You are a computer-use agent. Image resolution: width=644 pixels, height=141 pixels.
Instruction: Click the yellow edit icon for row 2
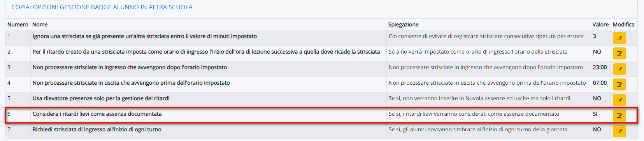point(619,53)
